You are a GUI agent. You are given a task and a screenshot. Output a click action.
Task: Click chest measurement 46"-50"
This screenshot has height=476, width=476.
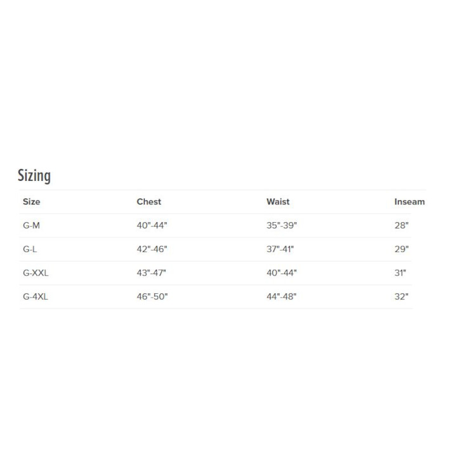[x=152, y=297]
